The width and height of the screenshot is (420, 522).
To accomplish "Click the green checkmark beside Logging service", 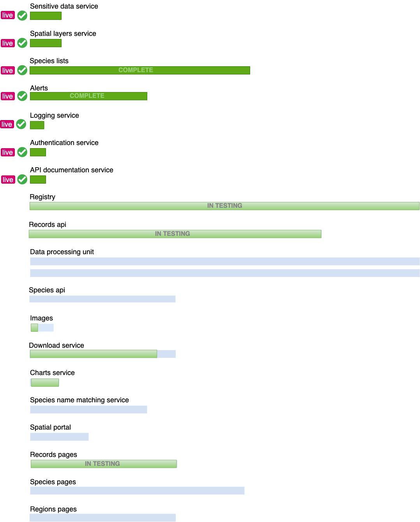I will click(x=21, y=124).
